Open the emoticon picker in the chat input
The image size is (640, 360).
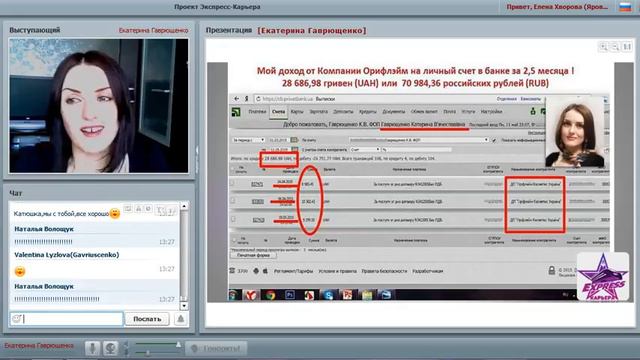click(16, 319)
